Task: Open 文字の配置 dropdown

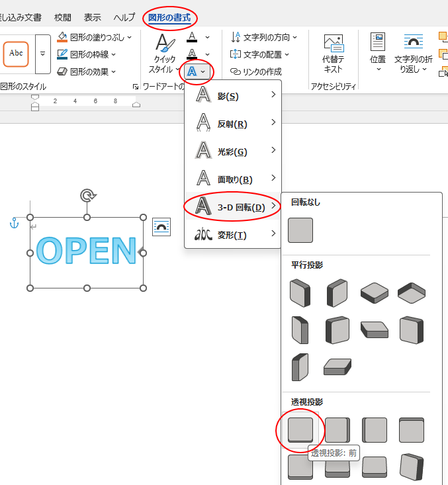Action: click(x=259, y=55)
